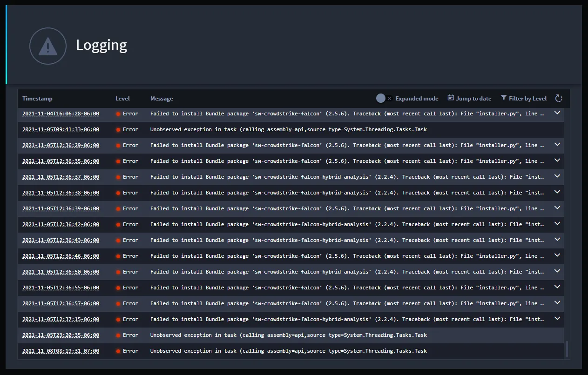Expand the 2021-11-04T16:06:28 log entry chevron
588x375 pixels.
(557, 113)
